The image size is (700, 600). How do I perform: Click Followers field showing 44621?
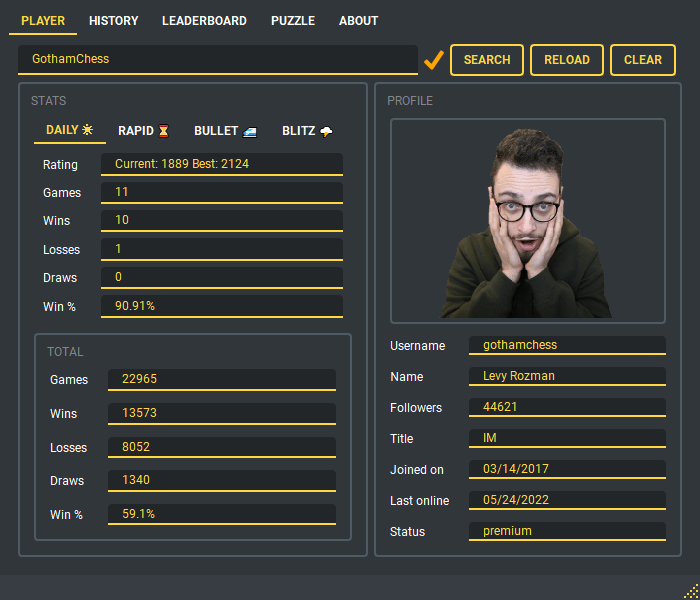pos(567,408)
